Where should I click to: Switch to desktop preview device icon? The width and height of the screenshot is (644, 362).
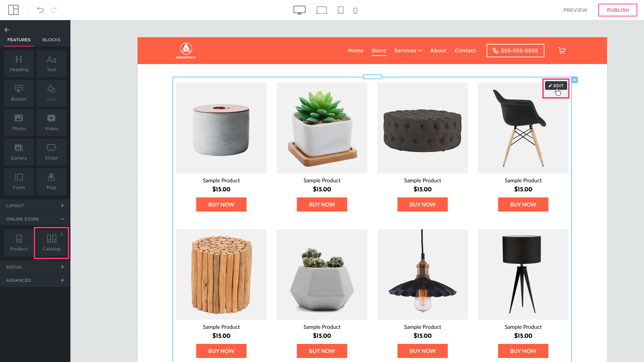tap(300, 10)
